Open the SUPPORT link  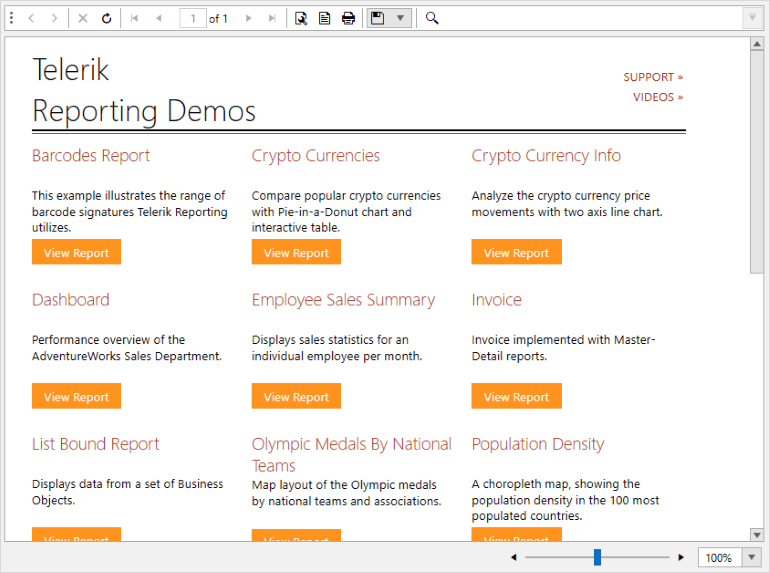(653, 77)
